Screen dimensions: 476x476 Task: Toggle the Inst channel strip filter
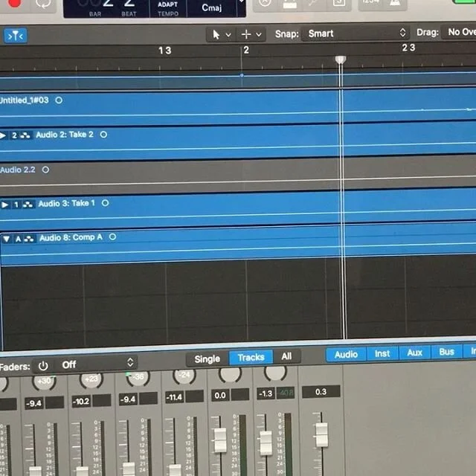pos(382,353)
